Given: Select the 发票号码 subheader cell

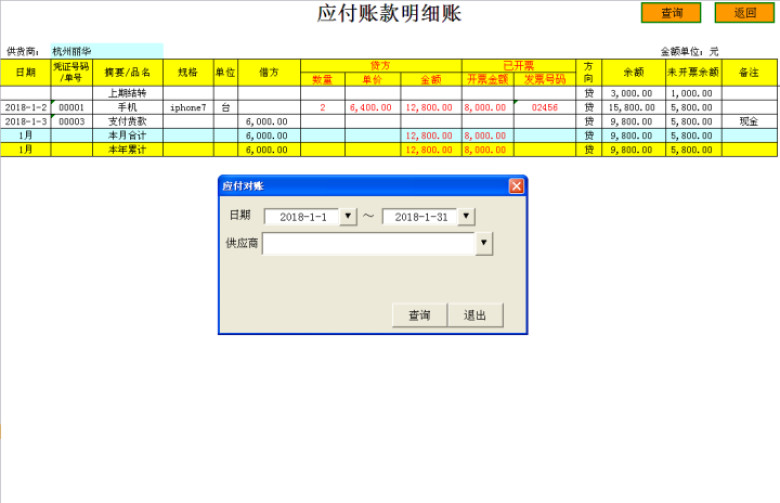Looking at the screenshot, I should pyautogui.click(x=545, y=79).
